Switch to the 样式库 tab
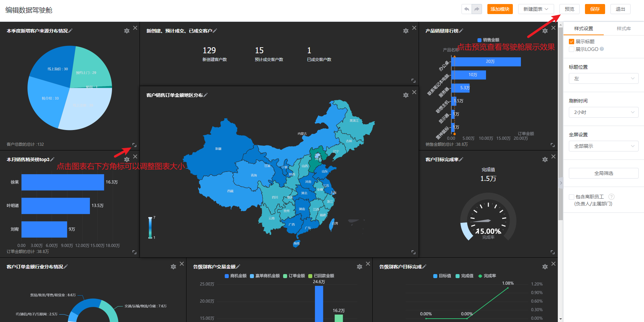The height and width of the screenshot is (322, 644). click(x=624, y=28)
